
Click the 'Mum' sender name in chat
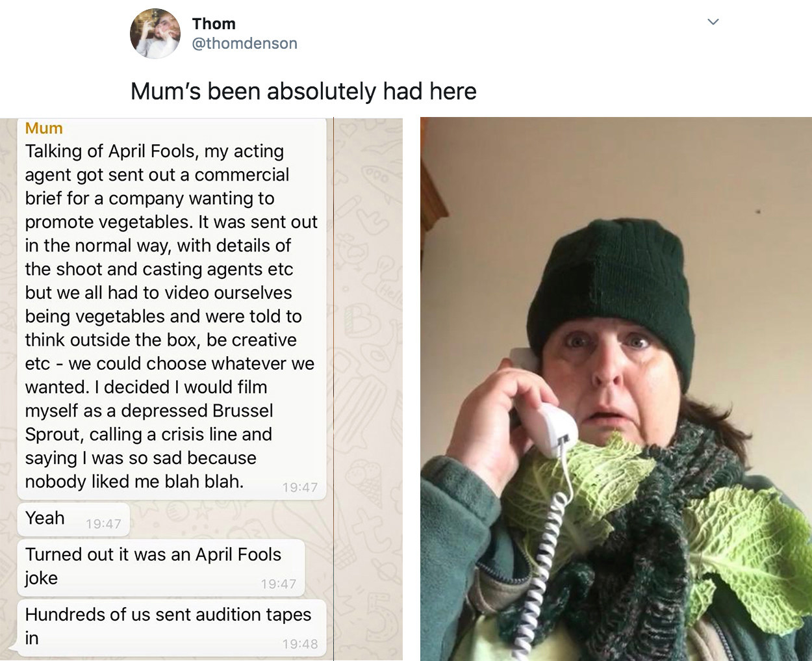44,128
